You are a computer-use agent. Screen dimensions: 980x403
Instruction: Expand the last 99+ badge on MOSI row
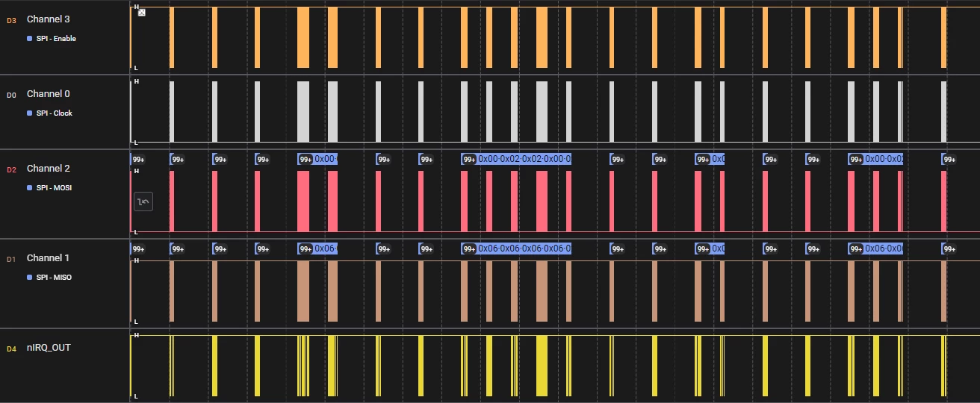(x=949, y=159)
